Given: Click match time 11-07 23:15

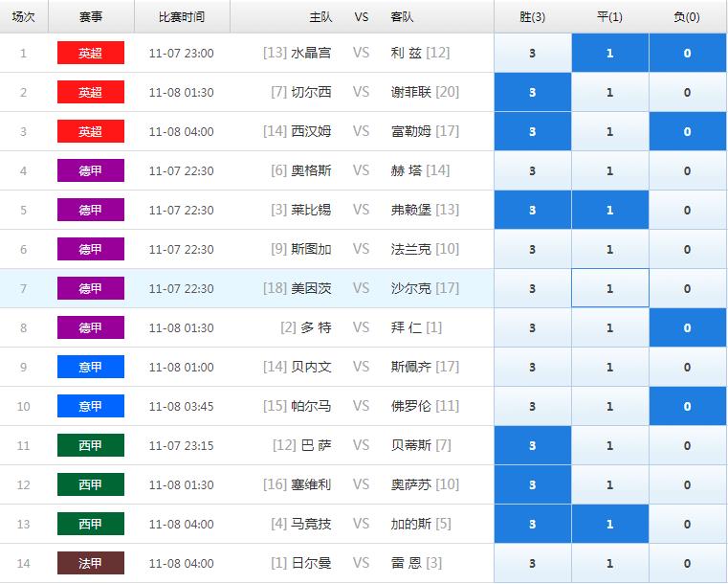Looking at the screenshot, I should pos(182,446).
